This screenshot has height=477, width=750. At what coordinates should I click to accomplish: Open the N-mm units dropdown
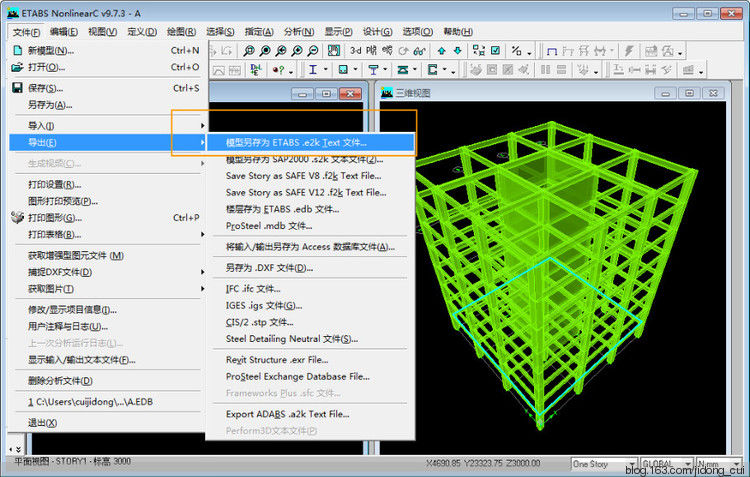[x=737, y=464]
